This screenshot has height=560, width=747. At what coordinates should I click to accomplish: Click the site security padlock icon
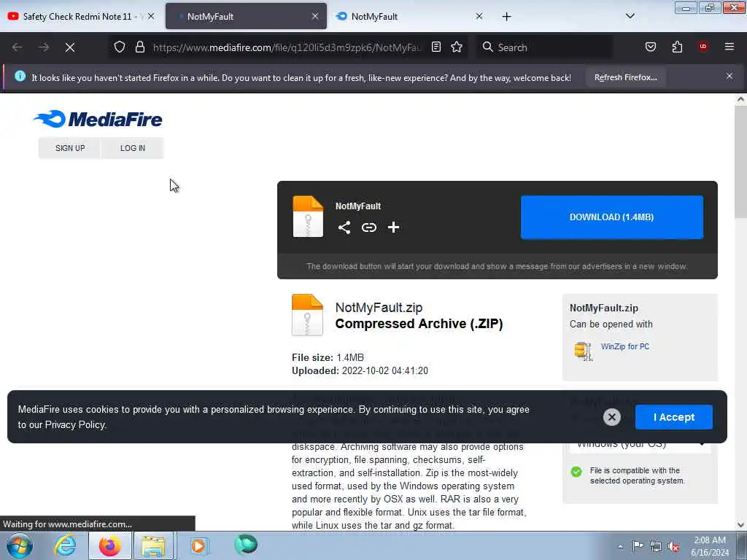[x=139, y=47]
